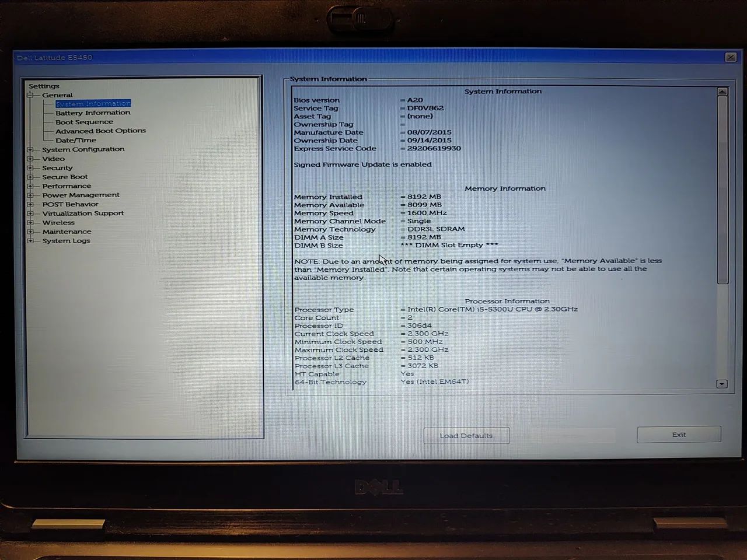Select the Performance category label
Screen dimensions: 747x560
[67, 186]
